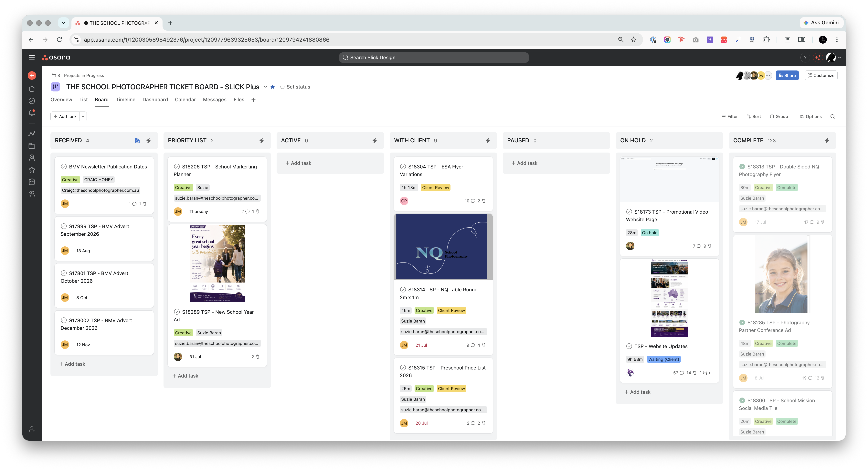Click the blue Share button
This screenshot has width=868, height=470.
tap(787, 75)
